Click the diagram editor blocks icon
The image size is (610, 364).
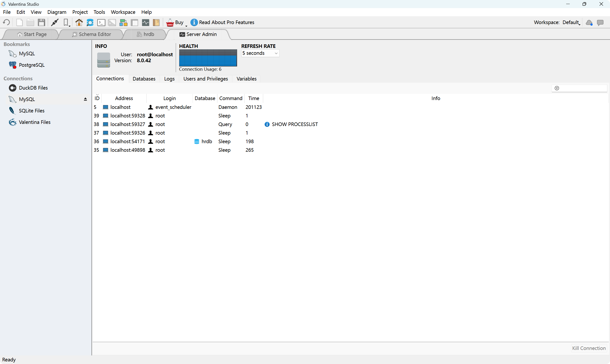[123, 22]
